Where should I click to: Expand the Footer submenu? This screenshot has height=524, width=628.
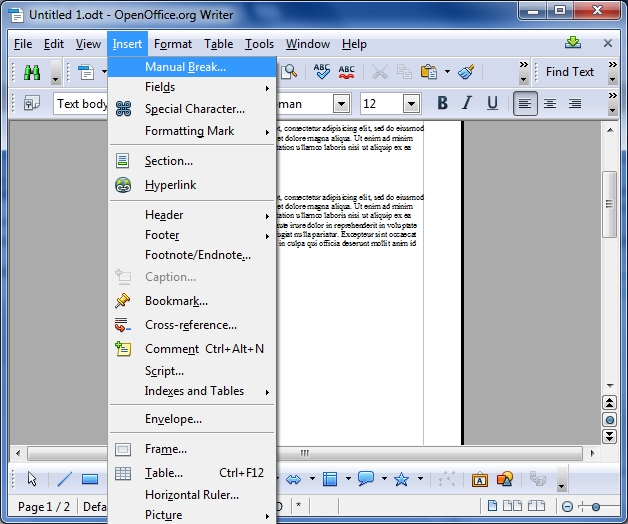point(192,235)
